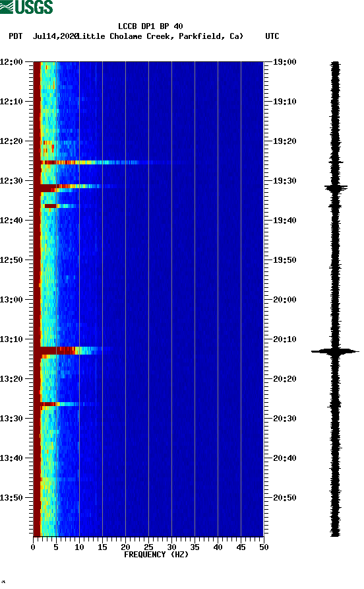Click the short spectrogram event near 12:36
364x589 pixels.
60,206
